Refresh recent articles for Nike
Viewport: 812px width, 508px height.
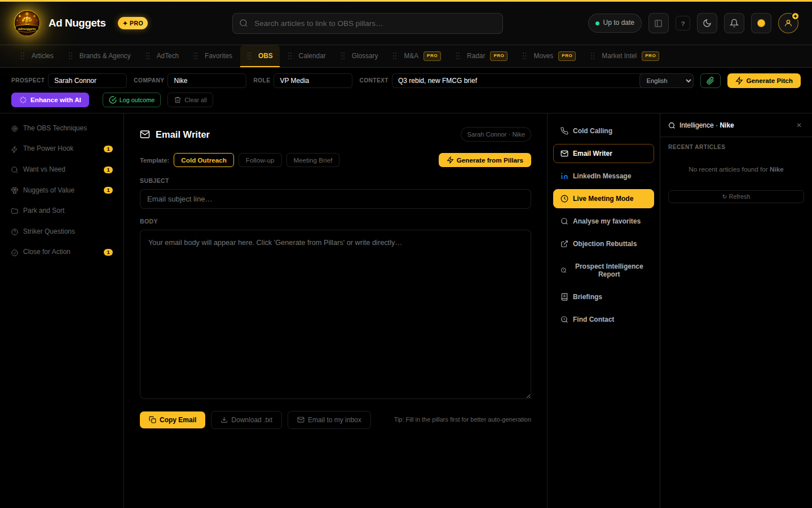pyautogui.click(x=736, y=196)
